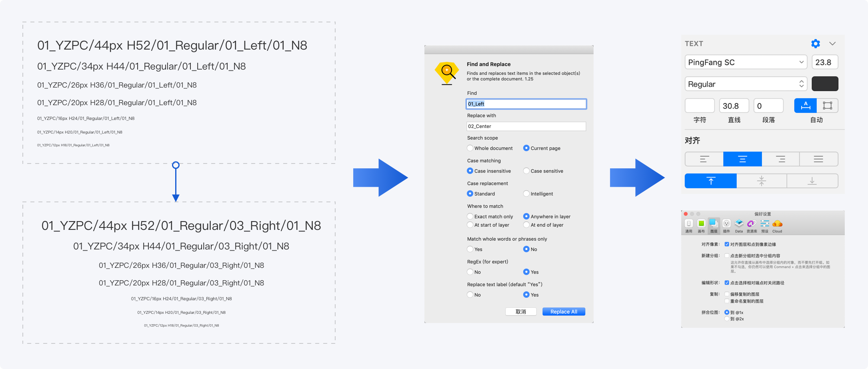Open Cloud preferences tab
868x369 pixels.
tap(777, 225)
